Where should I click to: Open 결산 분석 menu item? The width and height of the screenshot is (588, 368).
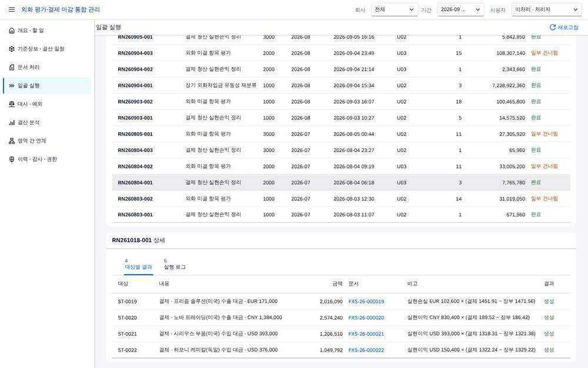coord(47,122)
